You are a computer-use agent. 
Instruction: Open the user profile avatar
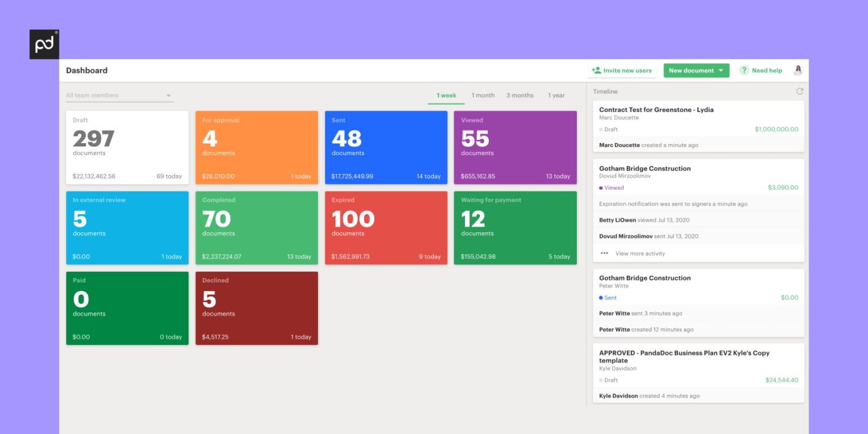click(x=797, y=70)
